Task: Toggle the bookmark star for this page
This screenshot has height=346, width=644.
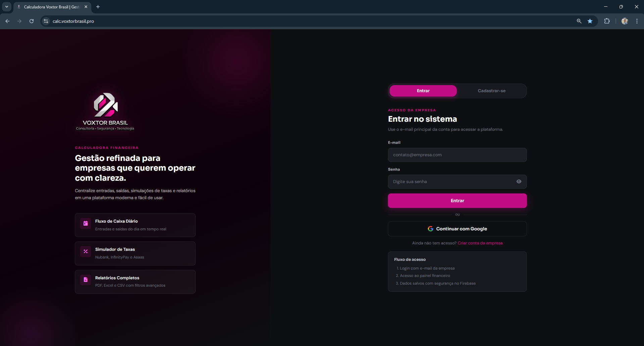Action: click(590, 21)
